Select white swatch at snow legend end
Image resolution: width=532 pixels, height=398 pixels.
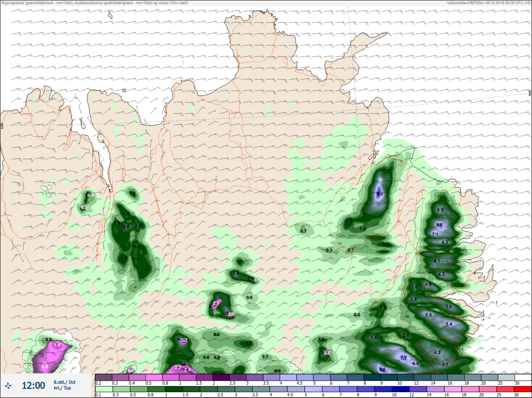[522, 377]
